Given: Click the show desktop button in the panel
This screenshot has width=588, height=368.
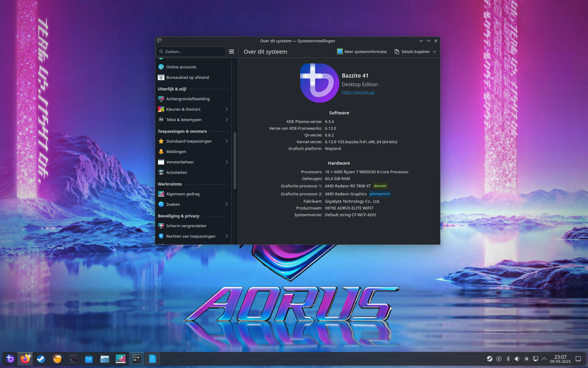Looking at the screenshot, I should coord(578,359).
